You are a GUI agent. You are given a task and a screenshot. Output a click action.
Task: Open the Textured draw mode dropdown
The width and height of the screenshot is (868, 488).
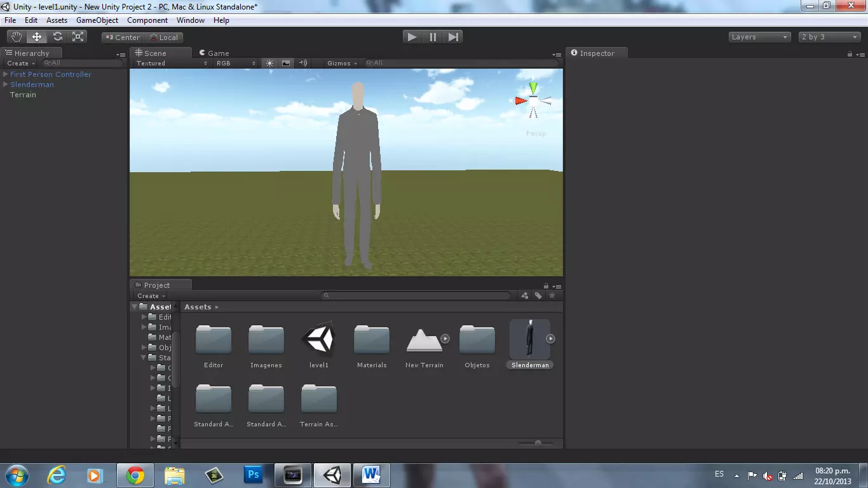tap(171, 63)
